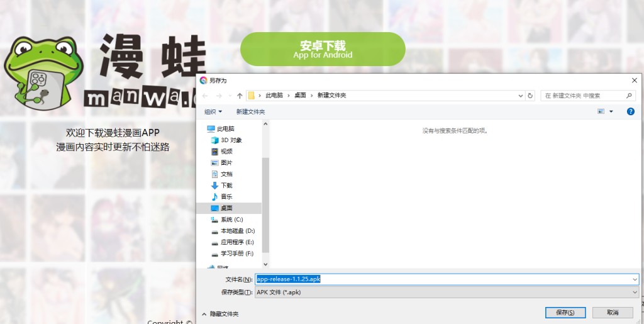Click 安卓下载 App for Android button
Image resolution: width=644 pixels, height=324 pixels.
(323, 49)
